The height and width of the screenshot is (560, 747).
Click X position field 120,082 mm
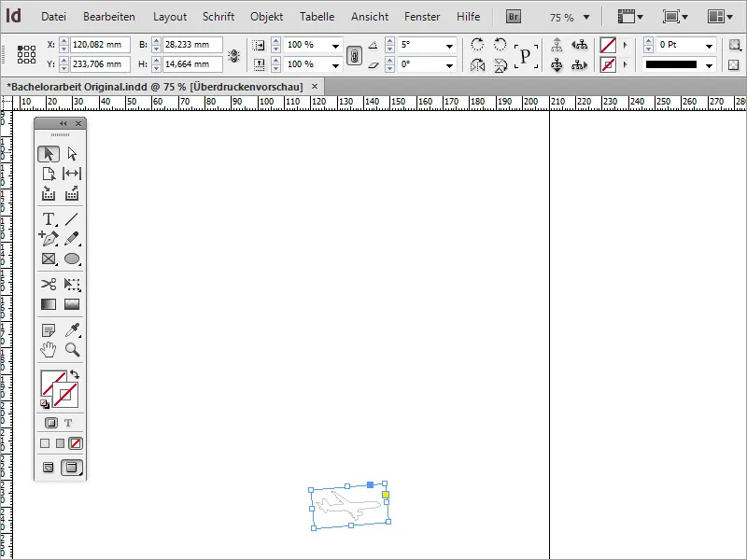click(x=100, y=45)
